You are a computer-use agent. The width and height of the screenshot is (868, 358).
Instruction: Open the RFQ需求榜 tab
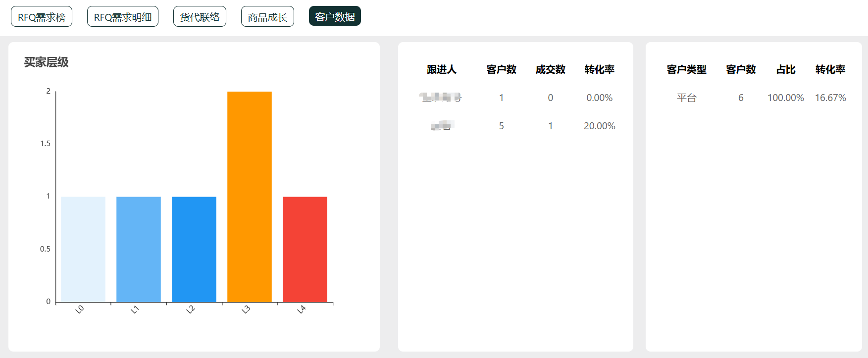pyautogui.click(x=42, y=17)
